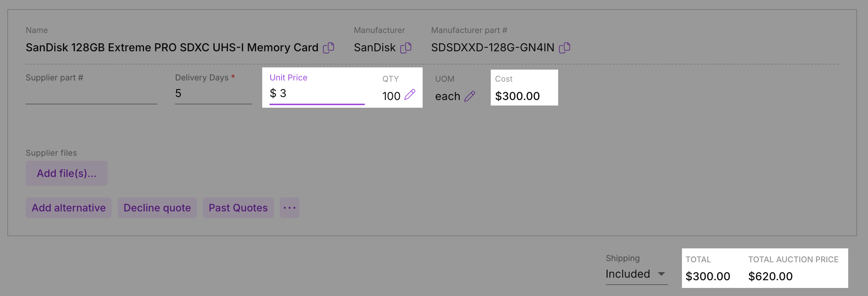Click the Add file(s)... button
The height and width of the screenshot is (296, 868).
pos(67,173)
